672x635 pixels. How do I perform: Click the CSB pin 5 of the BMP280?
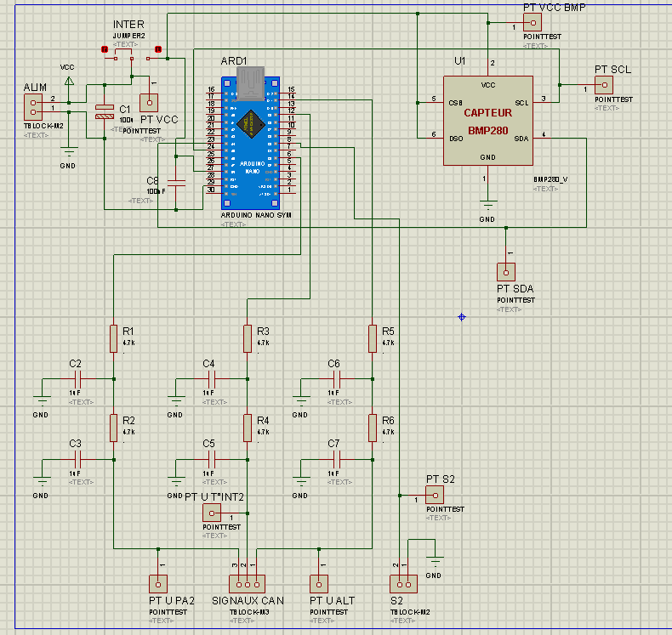433,101
